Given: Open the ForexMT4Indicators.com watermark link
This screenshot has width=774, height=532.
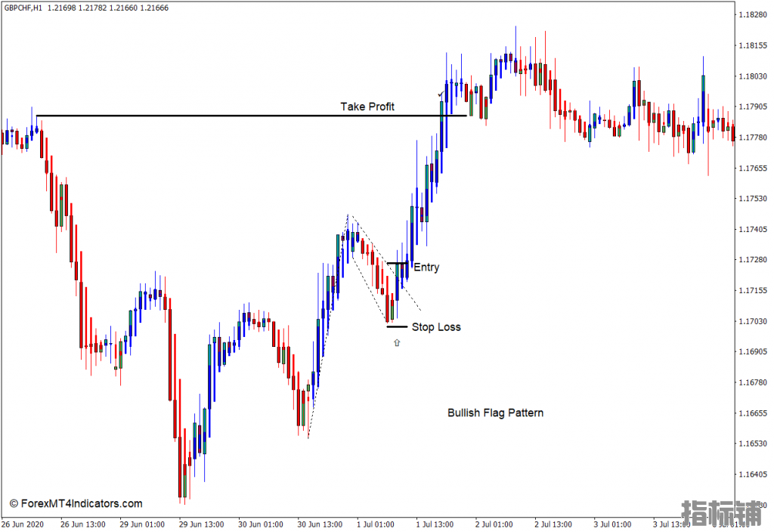Looking at the screenshot, I should pos(76,503).
